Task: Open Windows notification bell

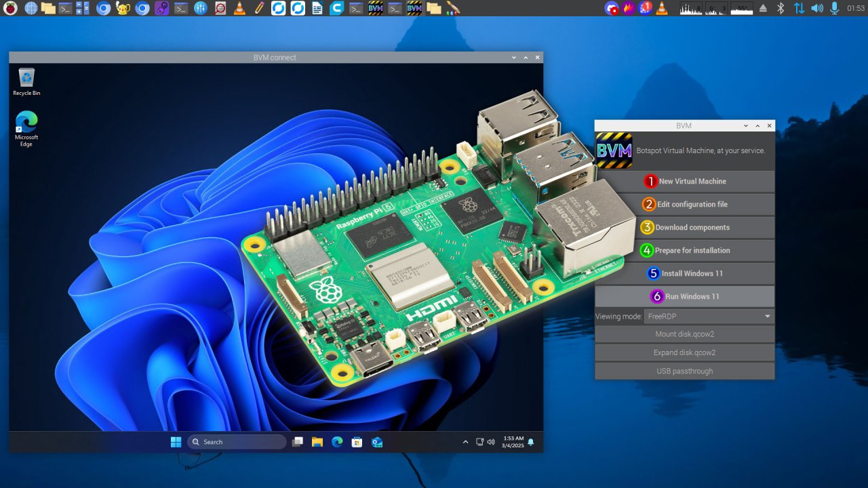Action: [x=531, y=442]
